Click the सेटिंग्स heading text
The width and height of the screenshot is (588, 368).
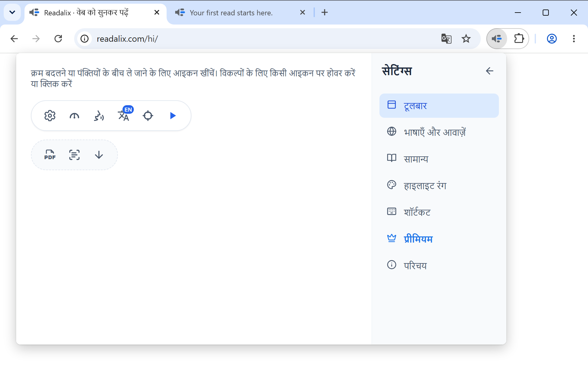[397, 71]
